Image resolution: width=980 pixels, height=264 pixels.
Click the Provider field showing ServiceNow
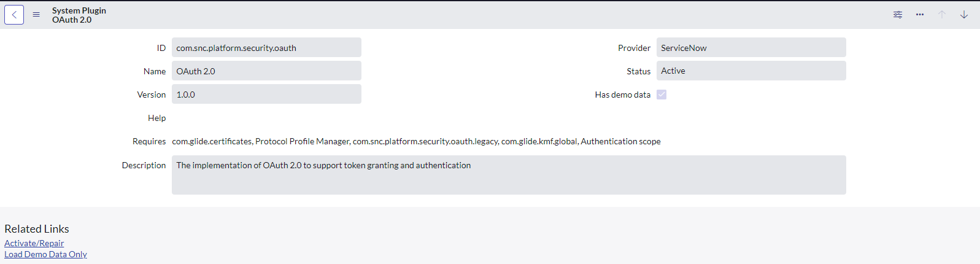(750, 48)
